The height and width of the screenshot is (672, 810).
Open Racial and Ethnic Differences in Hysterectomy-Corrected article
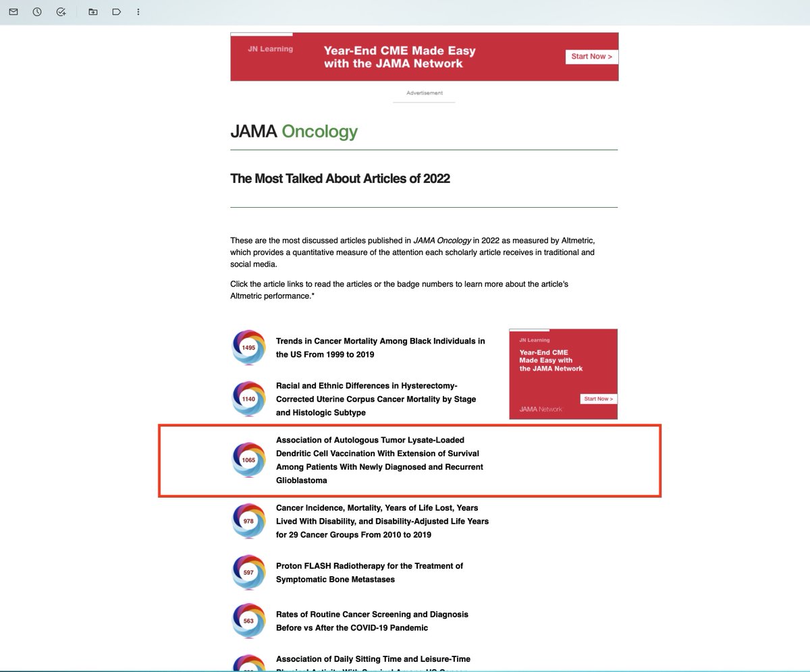click(376, 399)
